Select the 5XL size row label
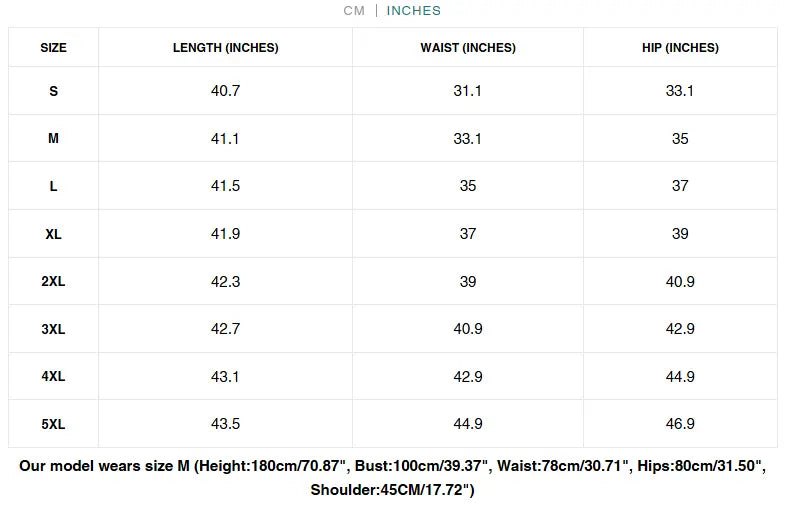 54,424
